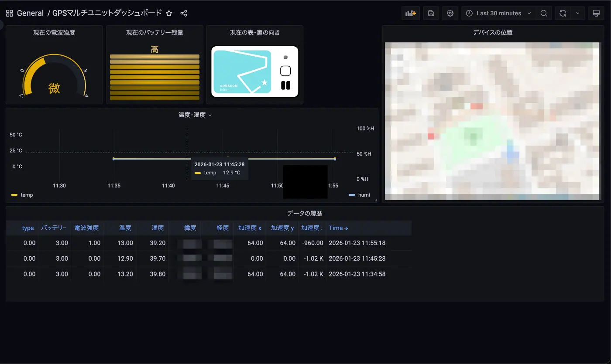This screenshot has width=611, height=364.
Task: Refresh the dashboard using the refresh icon
Action: (x=563, y=13)
